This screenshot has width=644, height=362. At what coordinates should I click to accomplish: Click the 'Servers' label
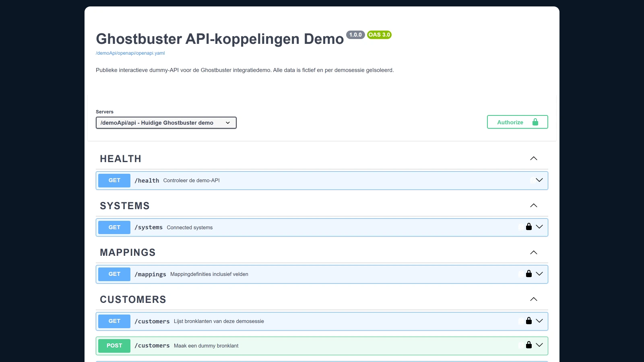105,112
